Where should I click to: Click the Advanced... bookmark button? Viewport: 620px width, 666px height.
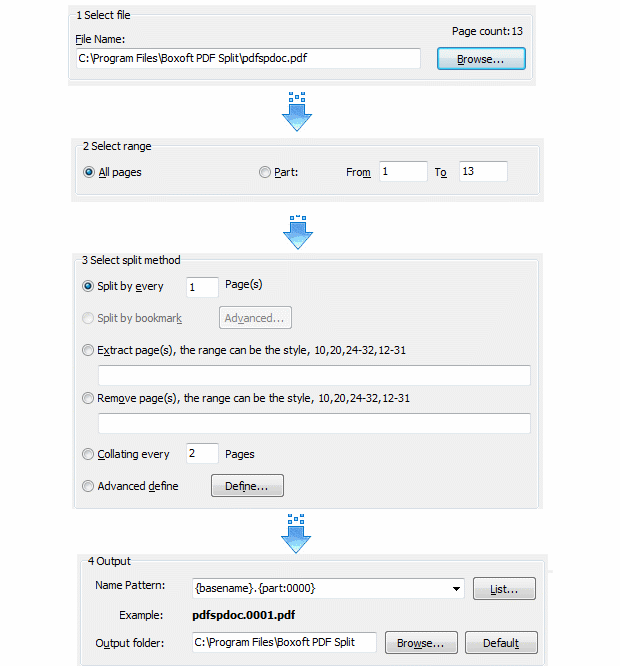pyautogui.click(x=255, y=318)
